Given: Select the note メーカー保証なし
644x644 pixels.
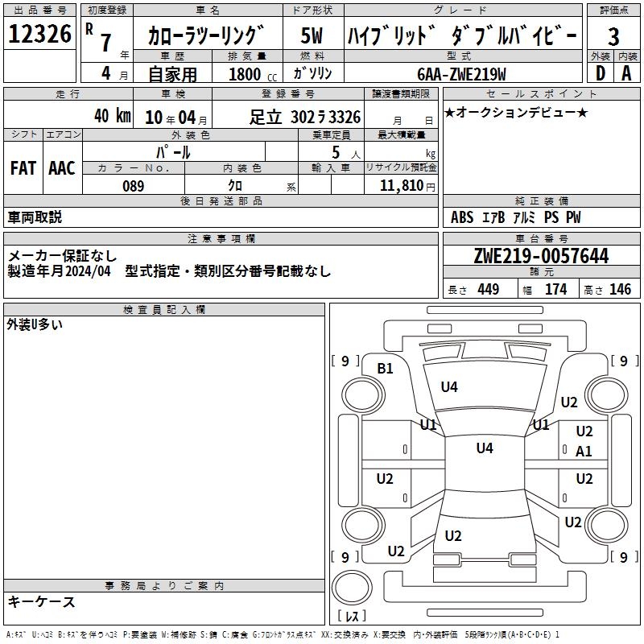Looking at the screenshot, I should click(63, 256).
